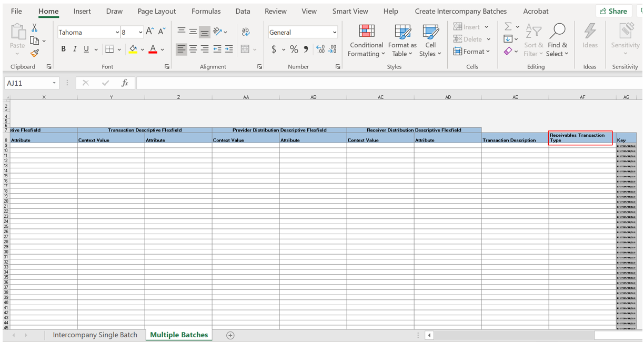Image resolution: width=644 pixels, height=342 pixels.
Task: Open Create Intercompany Batches tab
Action: (461, 11)
